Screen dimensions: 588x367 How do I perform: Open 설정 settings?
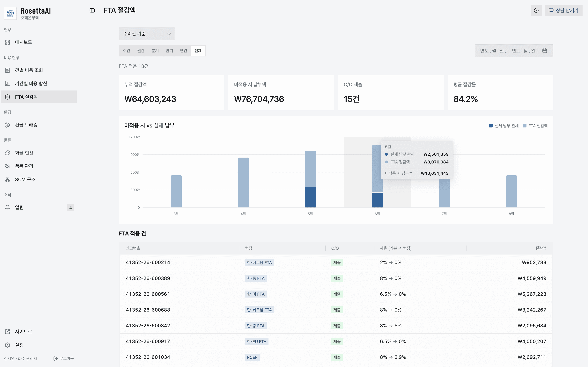(39, 345)
